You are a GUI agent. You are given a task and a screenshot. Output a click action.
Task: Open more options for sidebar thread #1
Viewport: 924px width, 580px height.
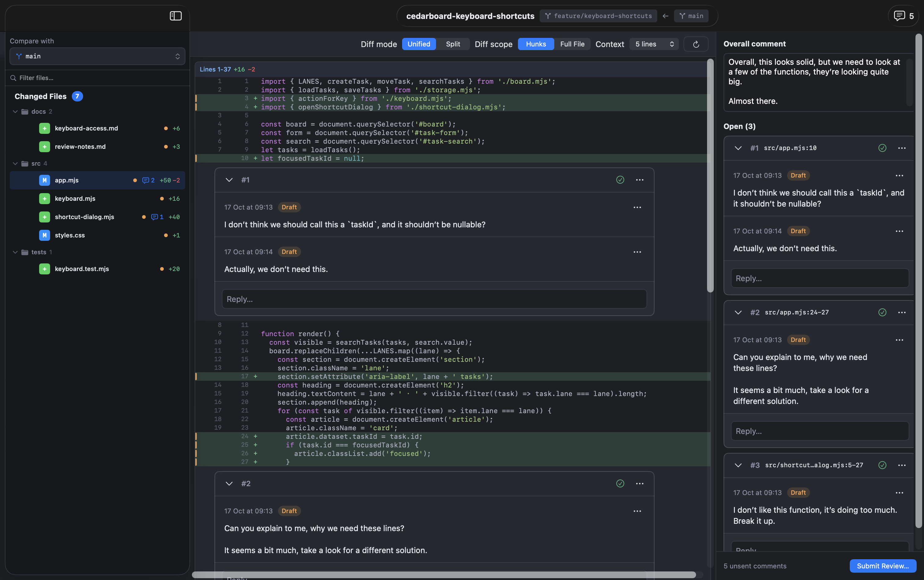[902, 148]
